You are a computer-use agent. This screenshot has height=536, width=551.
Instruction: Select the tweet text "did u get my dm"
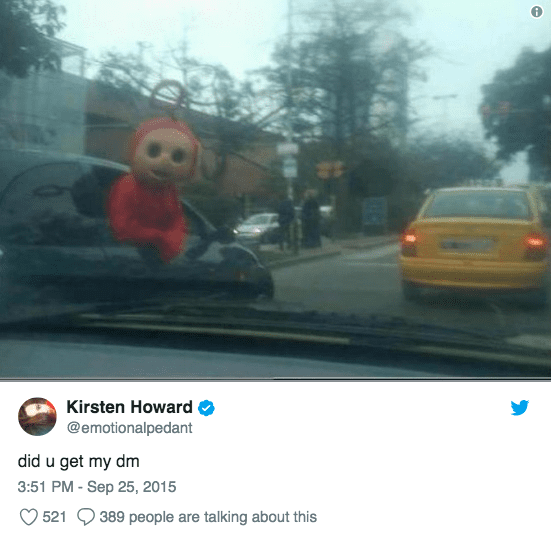tap(79, 461)
